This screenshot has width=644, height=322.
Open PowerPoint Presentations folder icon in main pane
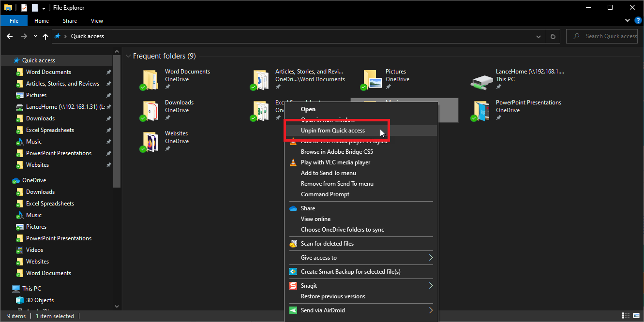pyautogui.click(x=481, y=111)
